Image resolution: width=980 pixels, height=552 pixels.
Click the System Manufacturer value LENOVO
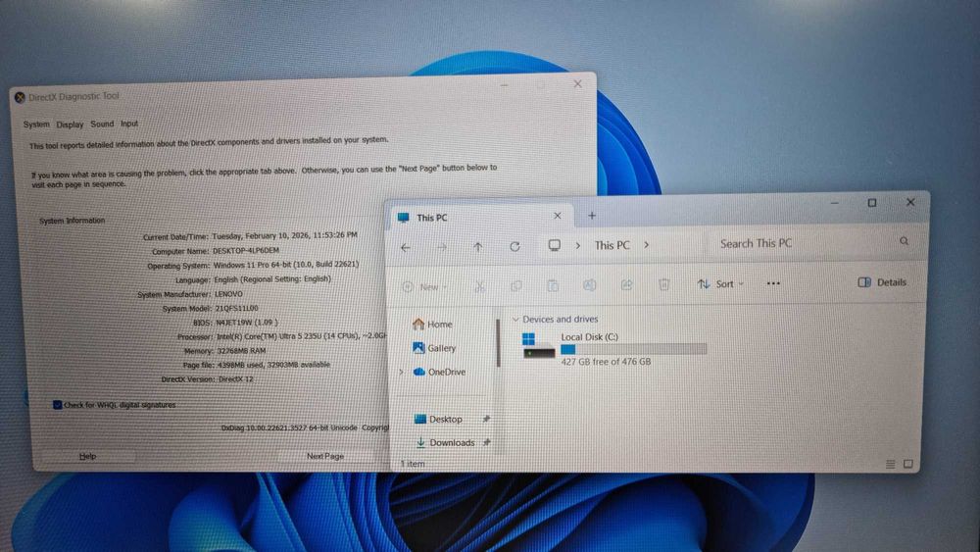click(x=228, y=293)
